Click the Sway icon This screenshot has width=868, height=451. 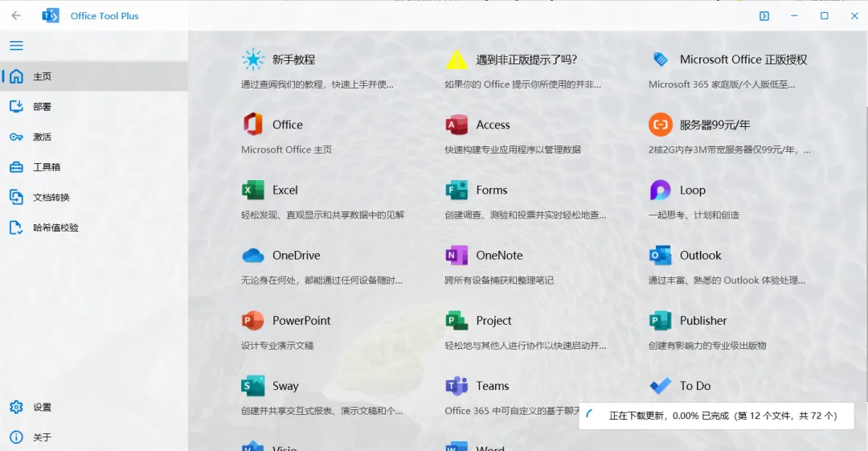pyautogui.click(x=253, y=386)
